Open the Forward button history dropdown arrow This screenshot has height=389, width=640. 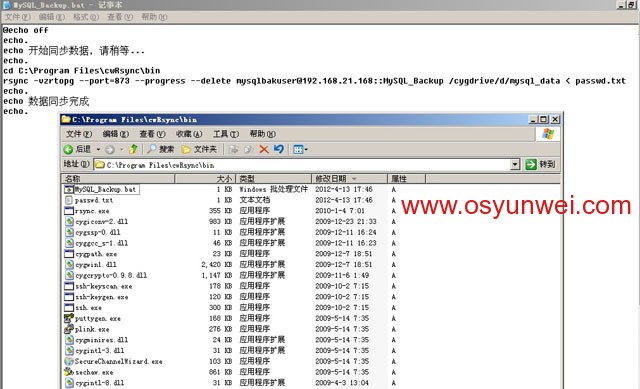click(121, 149)
